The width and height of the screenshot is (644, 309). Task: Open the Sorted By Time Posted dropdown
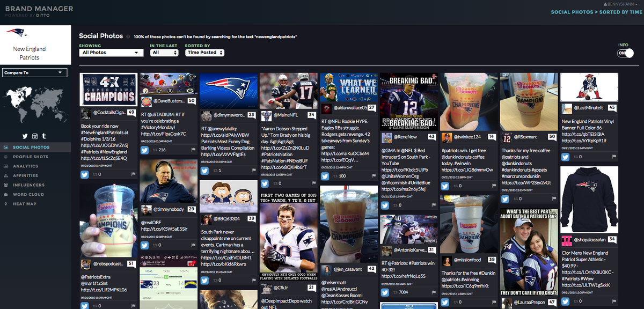pyautogui.click(x=204, y=53)
